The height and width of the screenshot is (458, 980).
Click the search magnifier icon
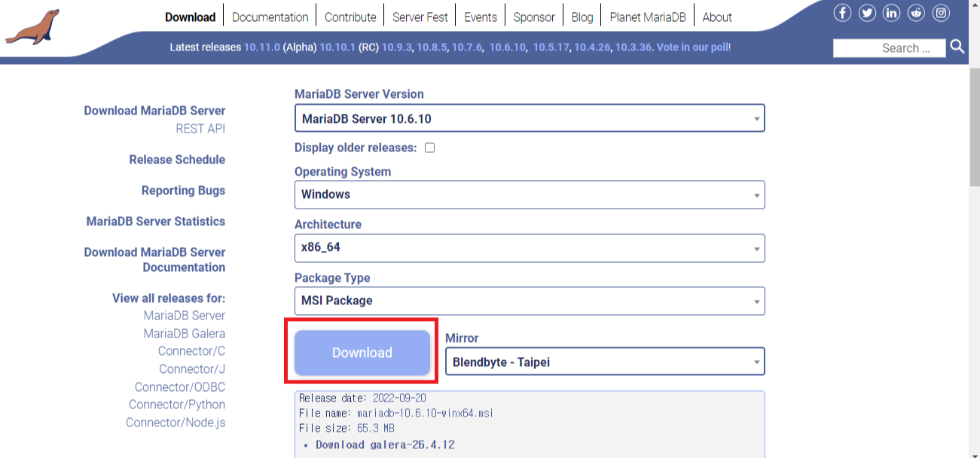[957, 47]
